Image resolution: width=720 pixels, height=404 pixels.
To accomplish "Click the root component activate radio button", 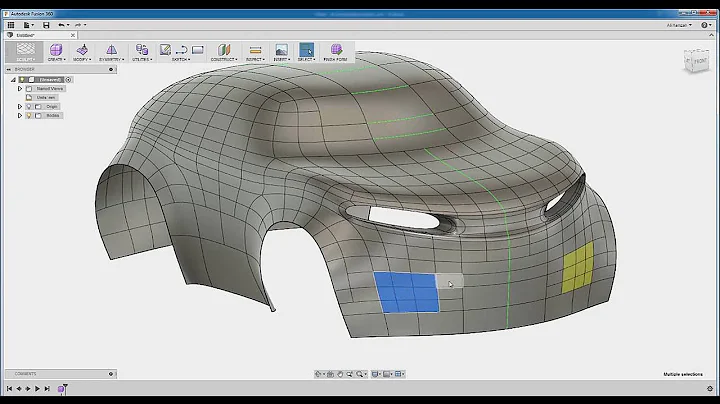I will [x=68, y=80].
